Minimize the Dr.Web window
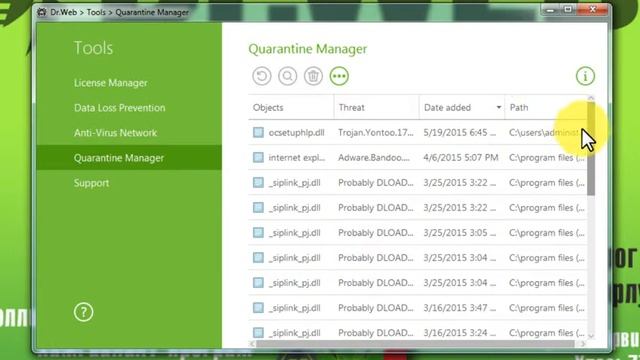The width and height of the screenshot is (640, 360). click(550, 10)
